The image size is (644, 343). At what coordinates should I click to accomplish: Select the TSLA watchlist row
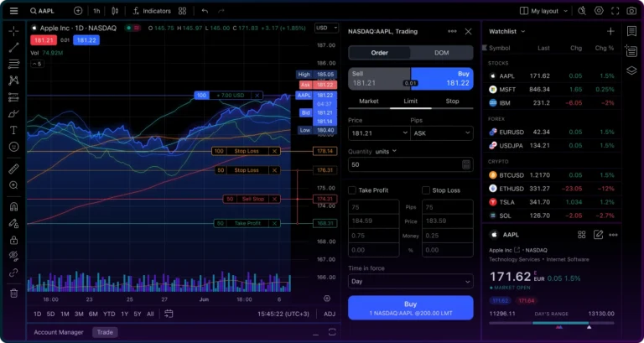point(551,202)
